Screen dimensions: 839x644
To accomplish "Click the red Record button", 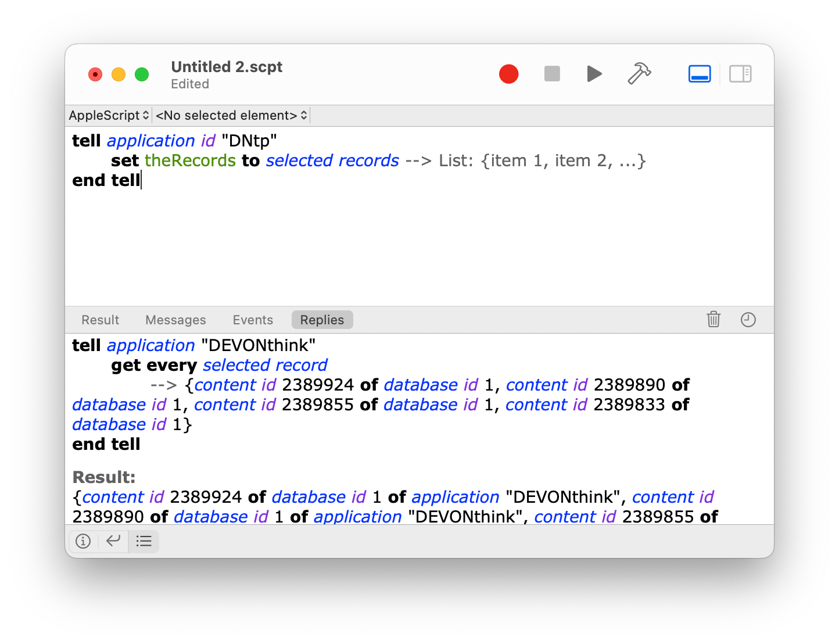I will (508, 74).
